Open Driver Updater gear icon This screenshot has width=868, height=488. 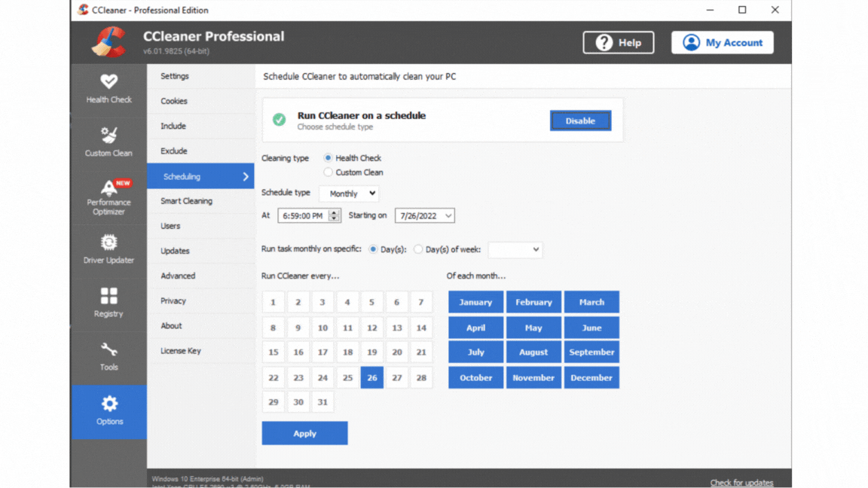[109, 242]
